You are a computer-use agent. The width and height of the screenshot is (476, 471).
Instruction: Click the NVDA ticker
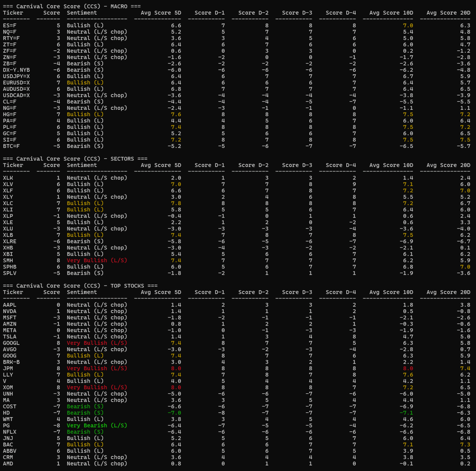pyautogui.click(x=10, y=311)
